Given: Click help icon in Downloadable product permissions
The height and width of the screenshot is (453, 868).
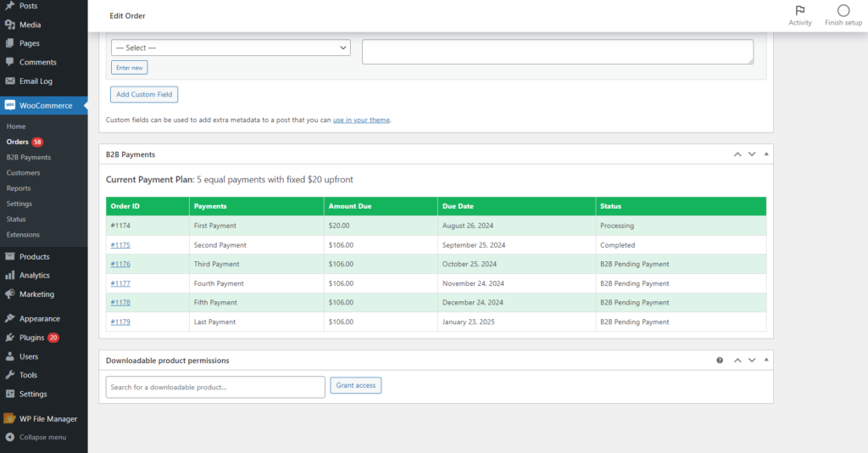Looking at the screenshot, I should point(720,360).
